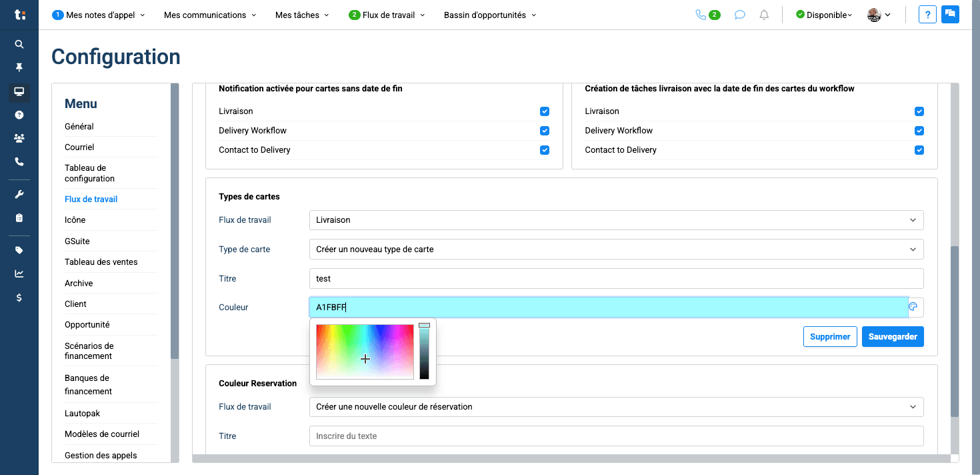The width and height of the screenshot is (980, 475).
Task: Open the line chart icon in the sidebar
Action: tap(19, 274)
